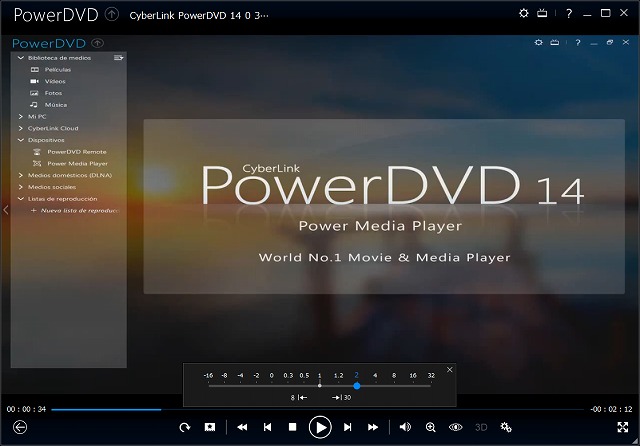
Task: Click the Play button
Action: (x=320, y=427)
